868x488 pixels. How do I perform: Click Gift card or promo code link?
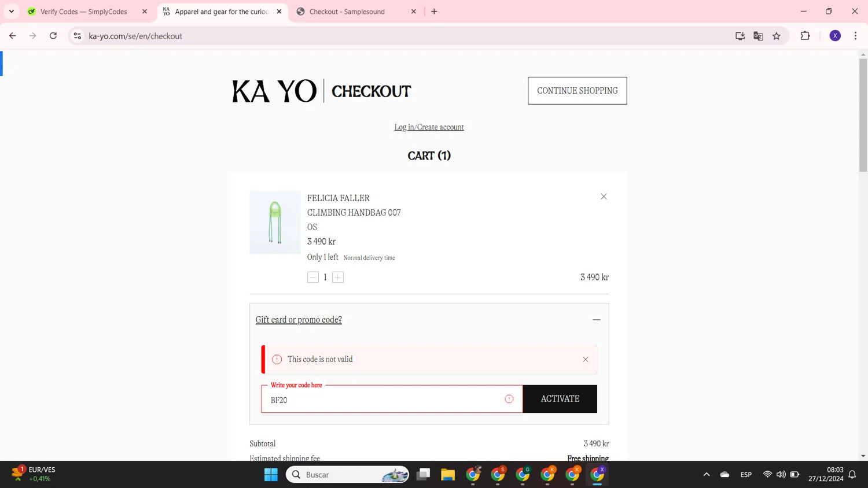[299, 320]
